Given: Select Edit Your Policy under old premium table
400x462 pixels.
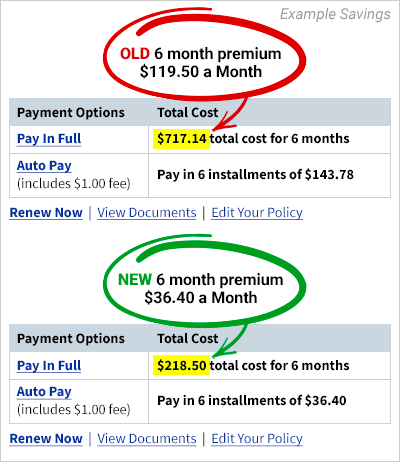Looking at the screenshot, I should point(257,213).
